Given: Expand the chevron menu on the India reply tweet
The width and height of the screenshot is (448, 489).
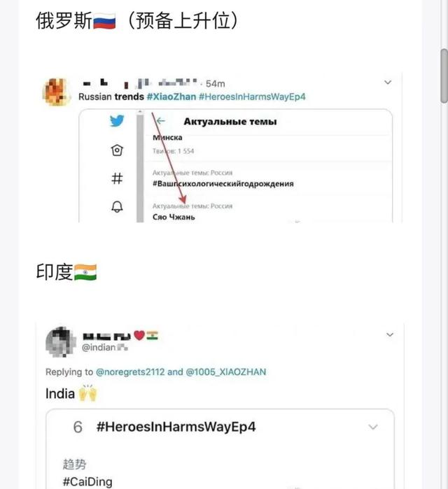Looking at the screenshot, I should 390,334.
